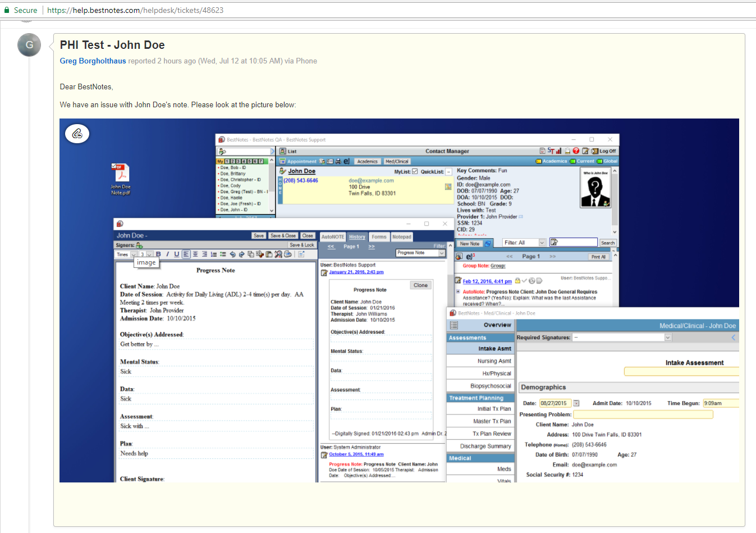Click the Signers add-person icon
The height and width of the screenshot is (533, 756).
139,245
